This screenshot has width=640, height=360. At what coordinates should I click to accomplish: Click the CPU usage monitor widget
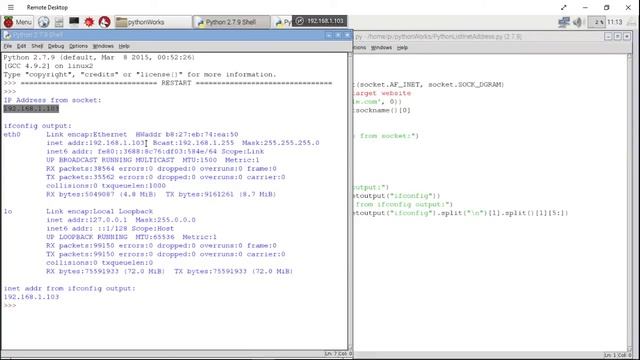pyautogui.click(x=596, y=22)
